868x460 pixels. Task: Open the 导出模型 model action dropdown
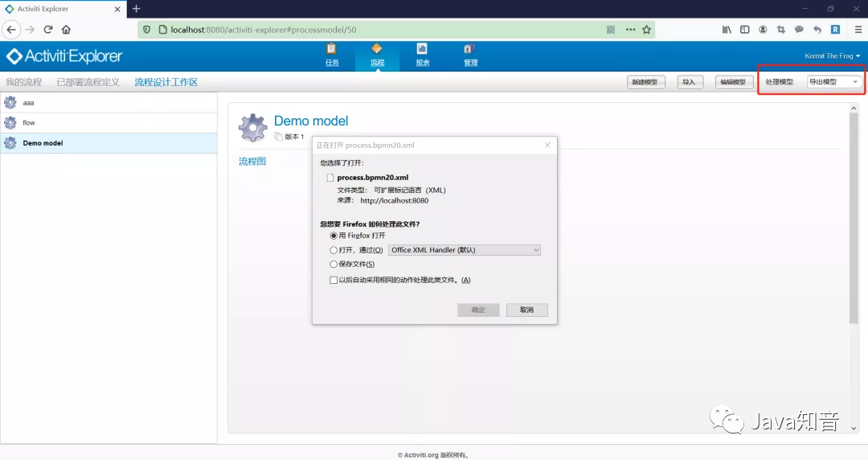tap(833, 81)
